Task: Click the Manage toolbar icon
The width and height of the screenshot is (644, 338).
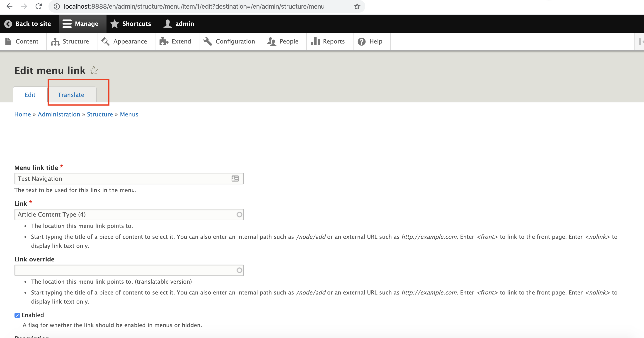Action: pyautogui.click(x=81, y=24)
